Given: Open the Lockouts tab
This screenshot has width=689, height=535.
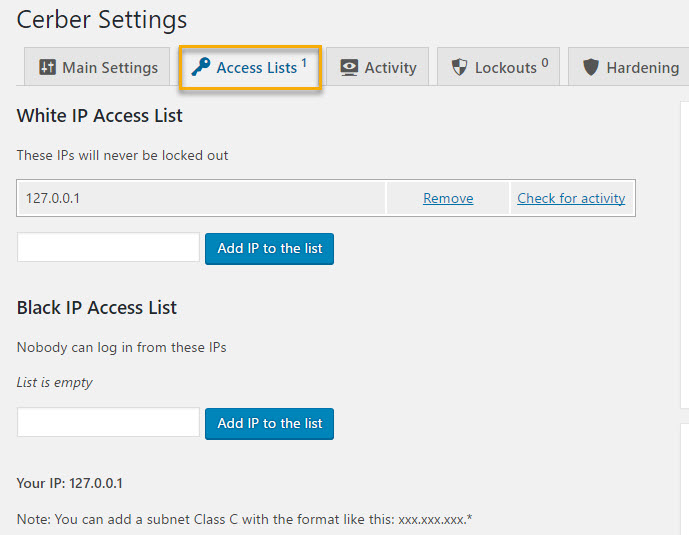Looking at the screenshot, I should (498, 67).
